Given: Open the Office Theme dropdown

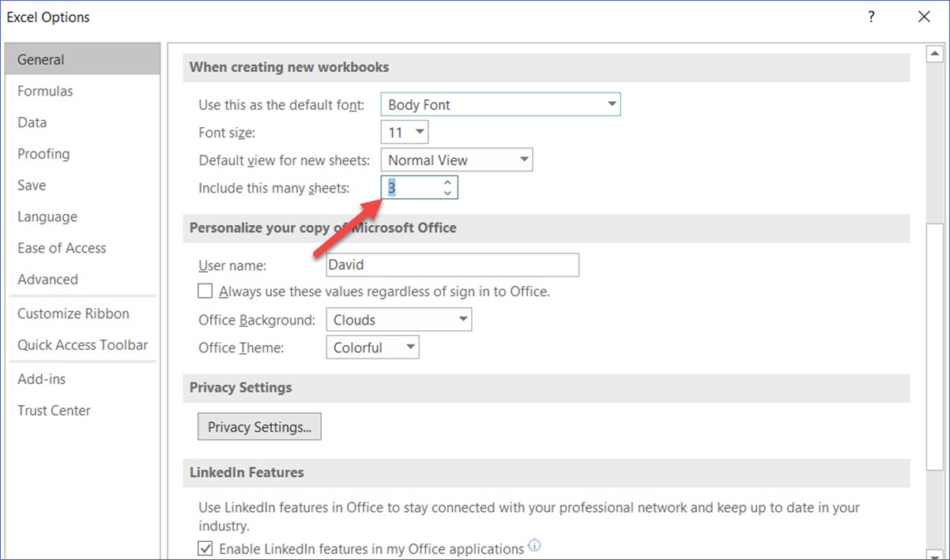Looking at the screenshot, I should tap(409, 348).
